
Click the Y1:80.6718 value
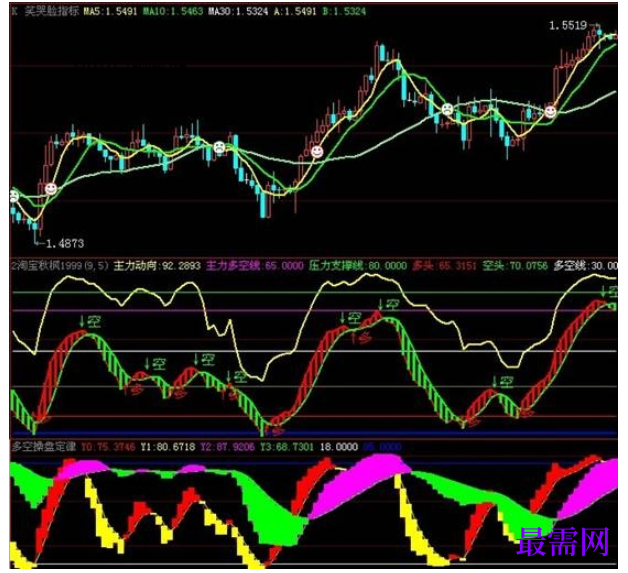(168, 447)
